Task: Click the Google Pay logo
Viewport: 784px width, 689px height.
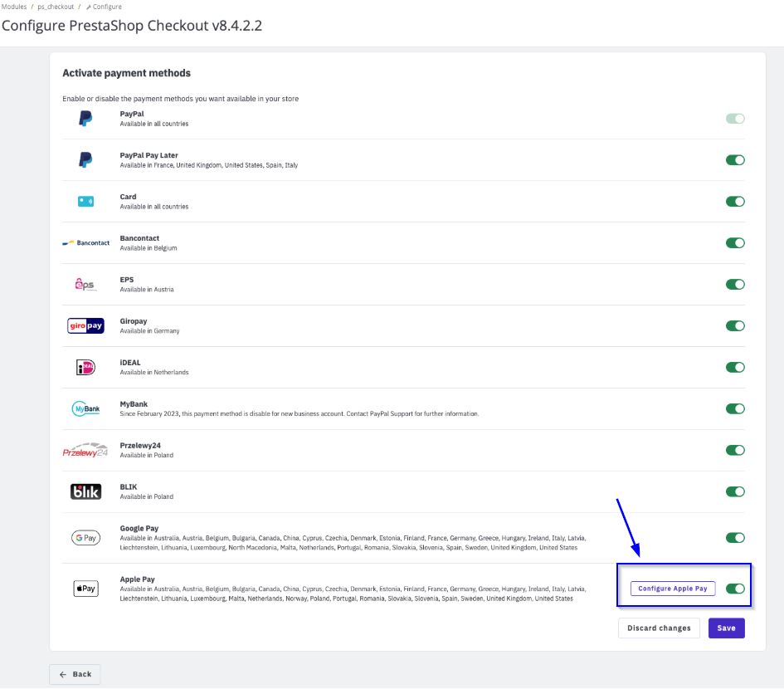Action: (85, 538)
